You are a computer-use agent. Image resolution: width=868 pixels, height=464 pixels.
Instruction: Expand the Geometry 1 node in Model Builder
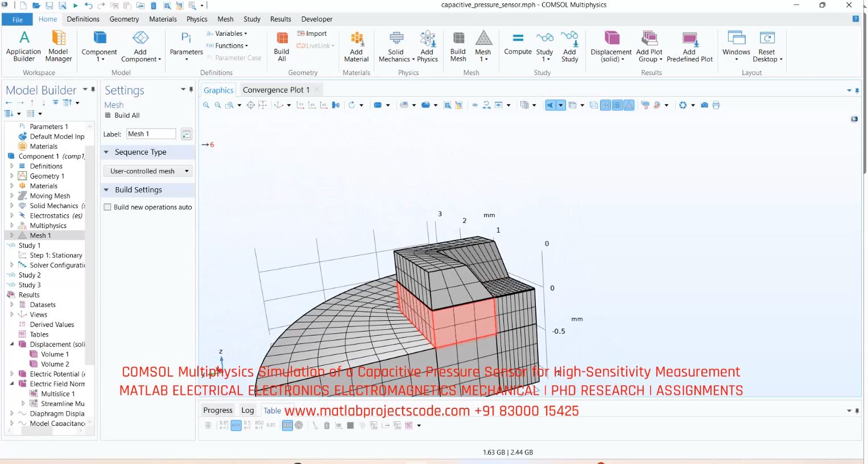tap(13, 176)
